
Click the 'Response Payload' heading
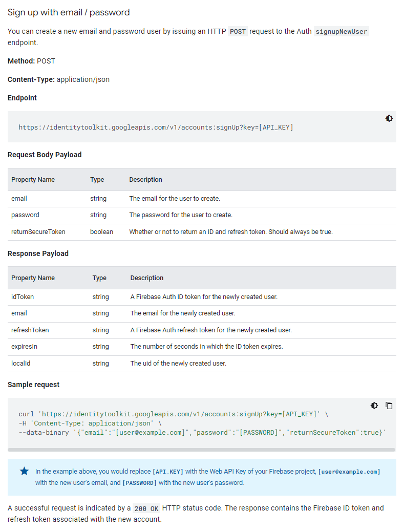38,253
